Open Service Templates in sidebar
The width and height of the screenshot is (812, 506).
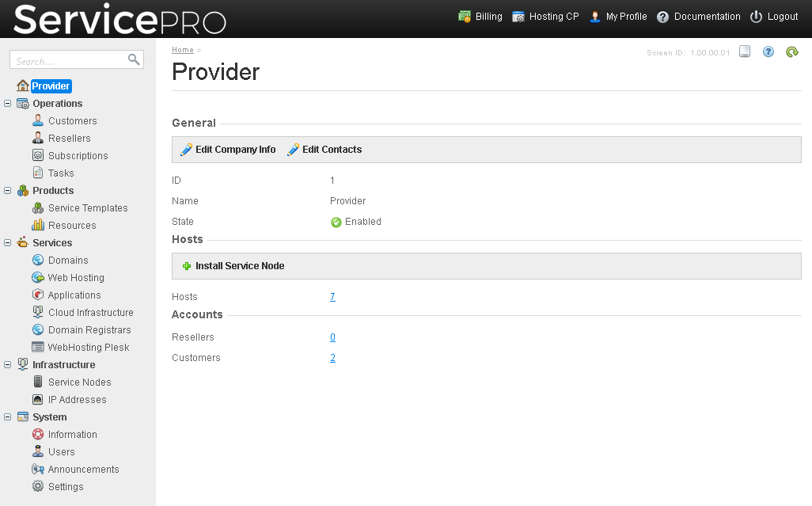tap(87, 208)
